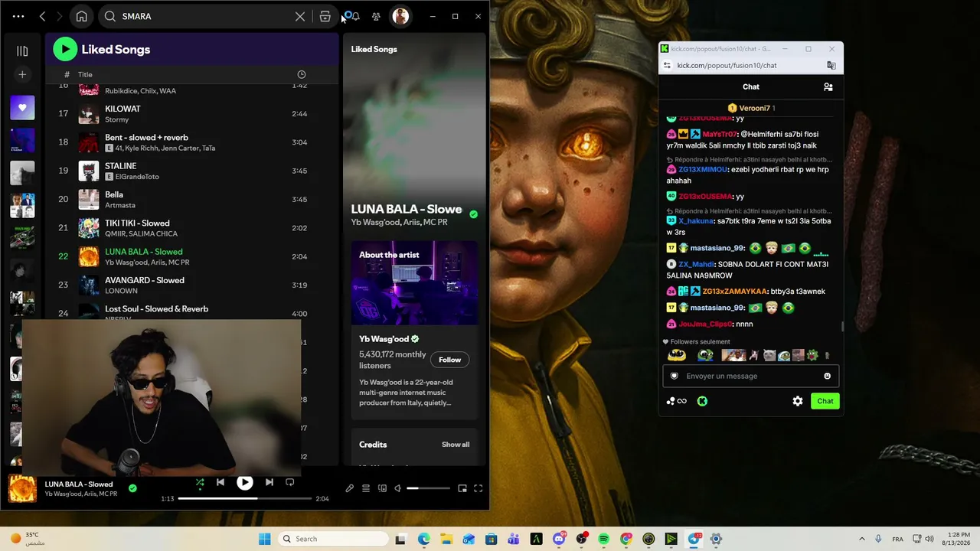Clear the SMARA search text

(x=300, y=16)
